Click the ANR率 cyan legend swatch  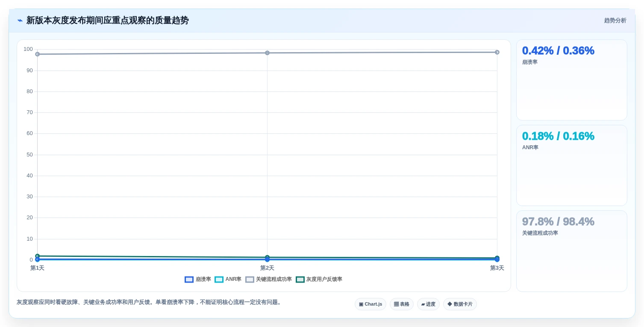(219, 280)
